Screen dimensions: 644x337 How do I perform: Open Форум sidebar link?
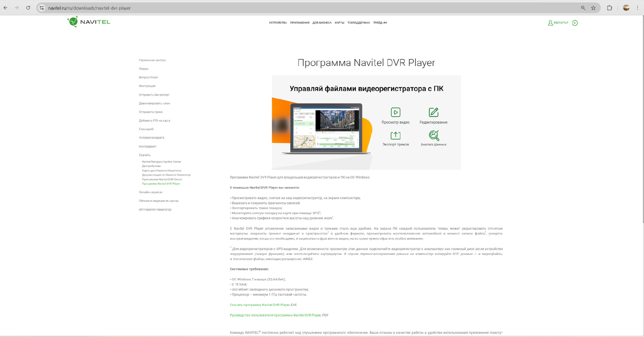click(143, 69)
